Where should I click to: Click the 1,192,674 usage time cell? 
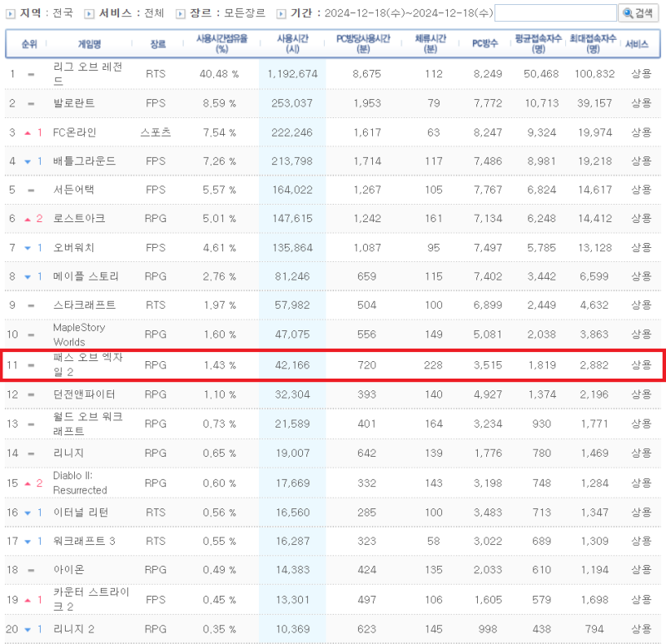click(293, 74)
